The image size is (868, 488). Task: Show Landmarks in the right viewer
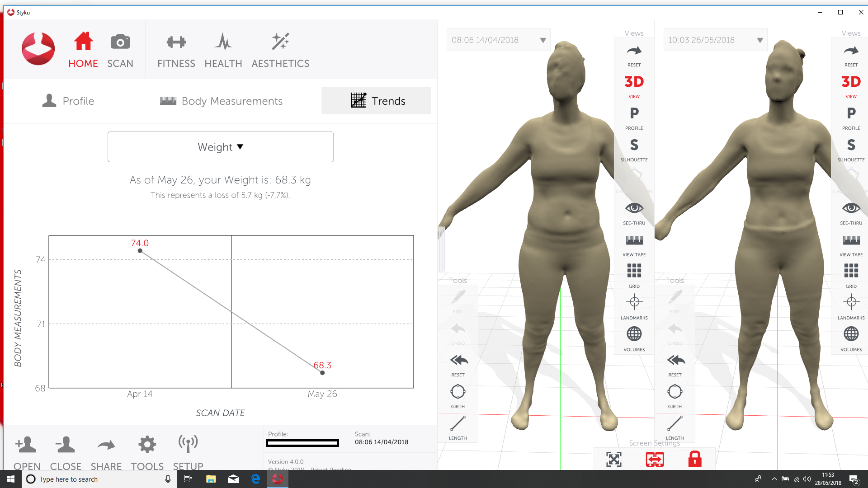(x=851, y=307)
